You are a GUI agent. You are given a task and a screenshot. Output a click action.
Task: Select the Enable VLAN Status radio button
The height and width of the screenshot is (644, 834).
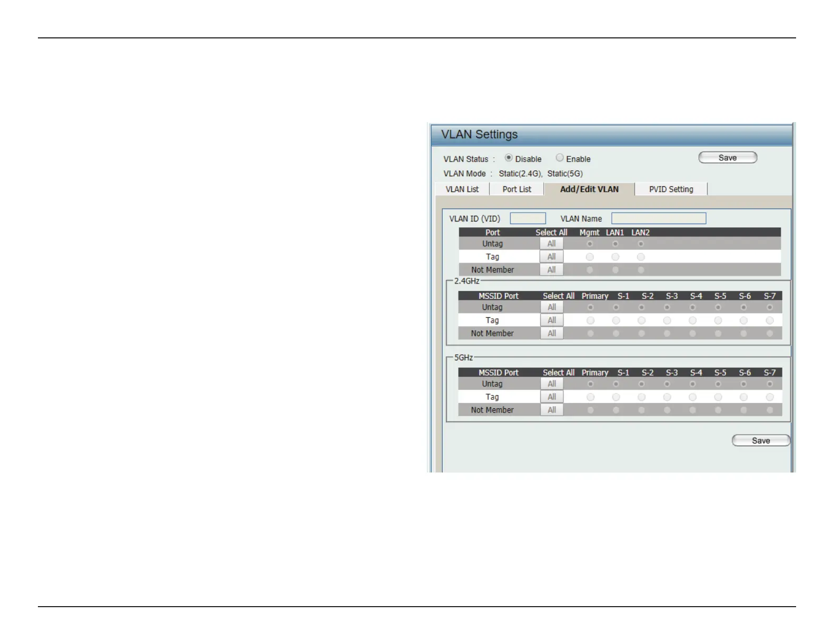[x=560, y=158]
